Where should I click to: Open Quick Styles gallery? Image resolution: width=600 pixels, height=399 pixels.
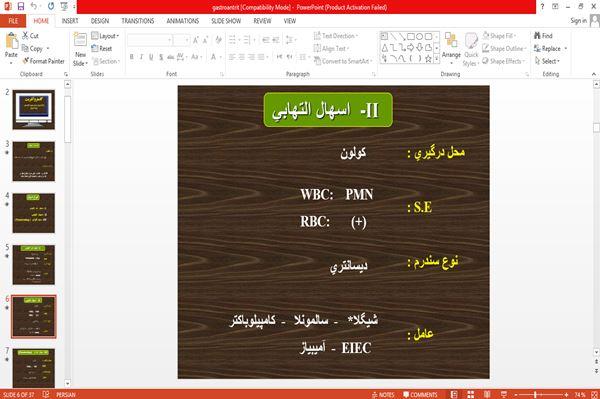pos(471,50)
